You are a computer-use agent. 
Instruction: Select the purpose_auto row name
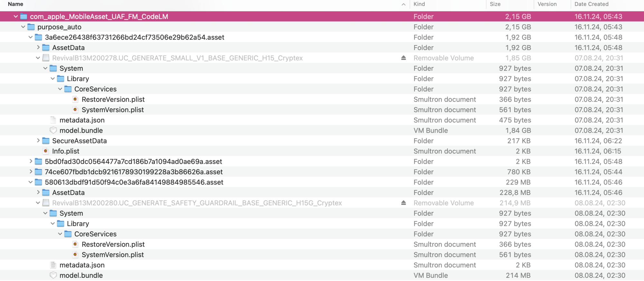(x=59, y=27)
